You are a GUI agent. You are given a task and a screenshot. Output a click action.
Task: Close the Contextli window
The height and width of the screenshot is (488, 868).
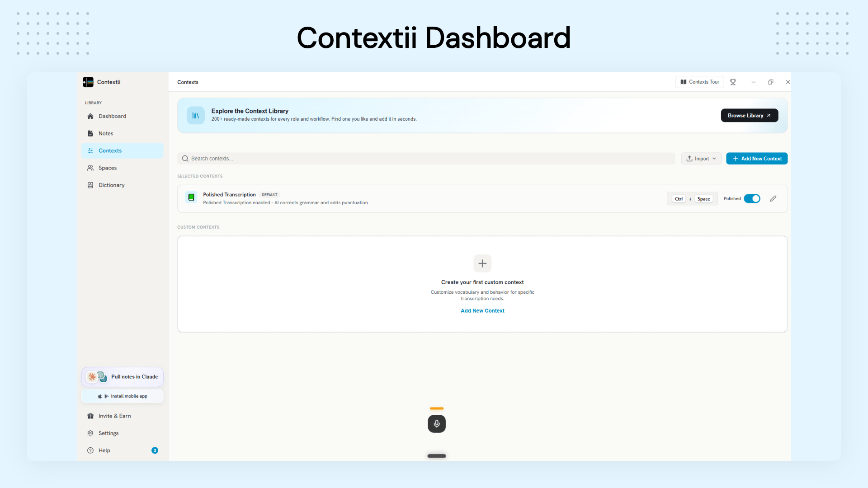point(788,82)
